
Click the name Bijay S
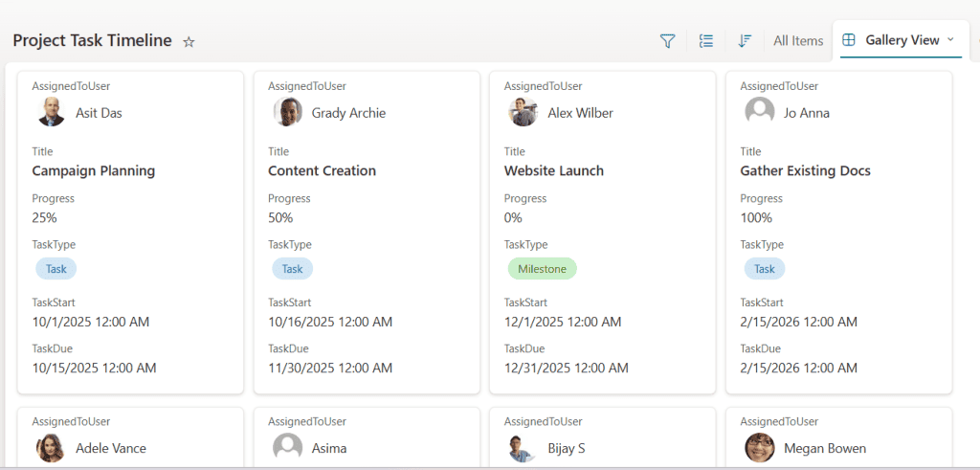click(x=567, y=448)
